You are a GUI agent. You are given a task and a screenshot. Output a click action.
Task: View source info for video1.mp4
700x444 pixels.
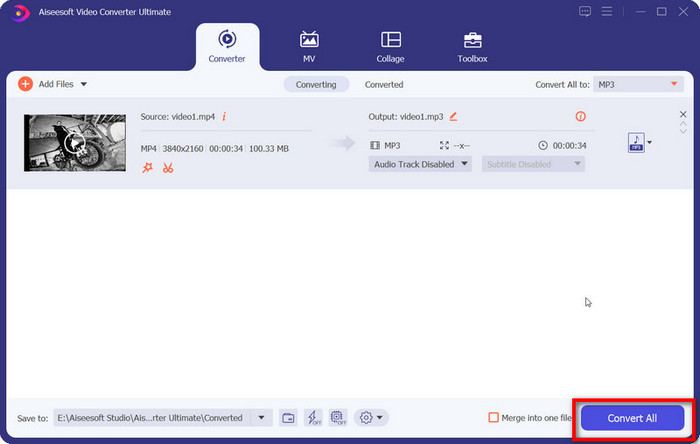coord(224,116)
